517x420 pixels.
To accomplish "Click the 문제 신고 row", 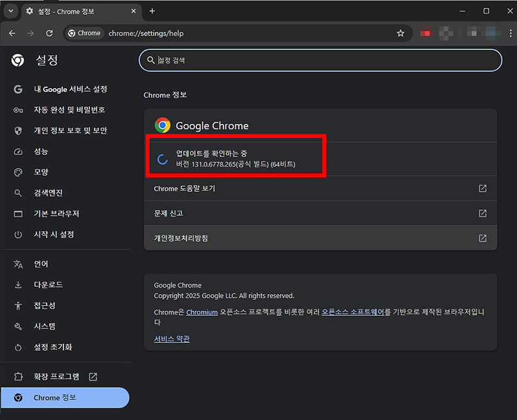I will pos(258,213).
